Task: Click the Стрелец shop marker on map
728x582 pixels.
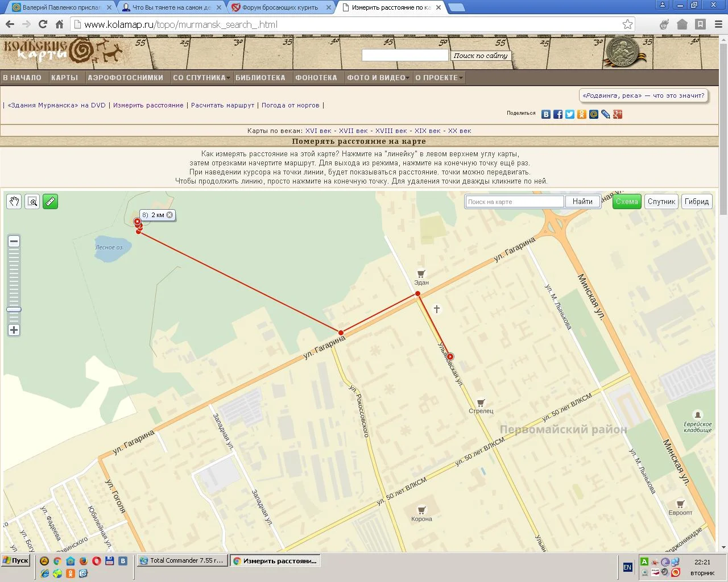Action: 481,402
